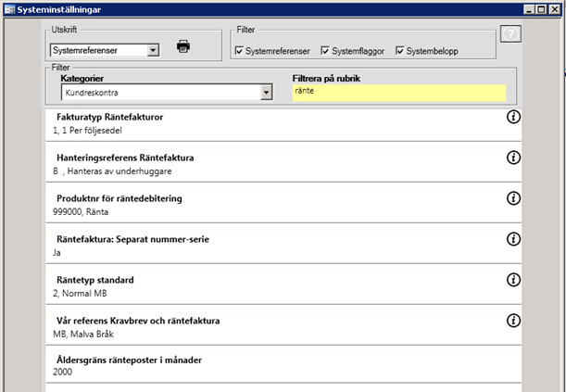Disable the Systembelopp checkbox
The width and height of the screenshot is (566, 392).
(x=399, y=50)
